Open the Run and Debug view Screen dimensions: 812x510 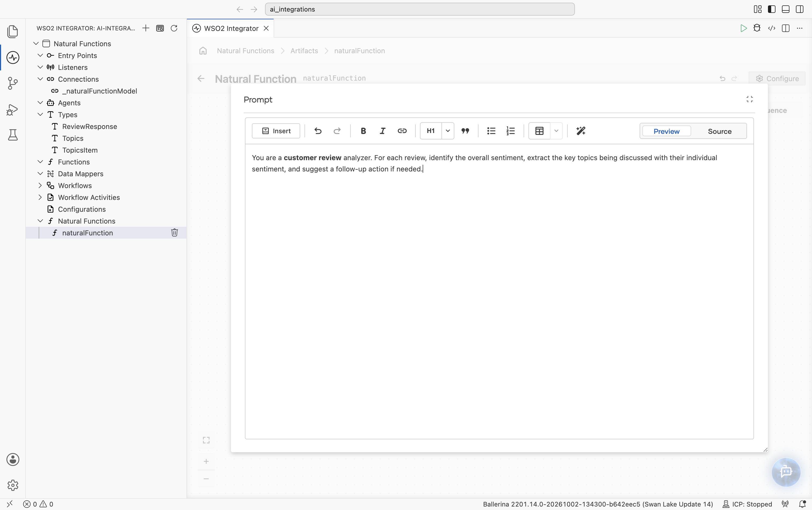tap(12, 109)
